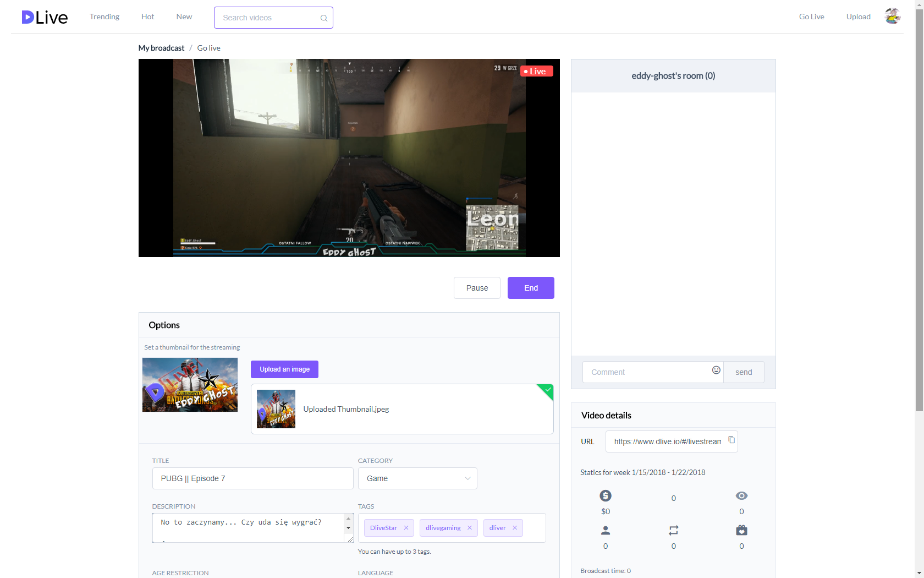924x578 pixels.
Task: Click the dollar earnings icon
Action: click(606, 495)
